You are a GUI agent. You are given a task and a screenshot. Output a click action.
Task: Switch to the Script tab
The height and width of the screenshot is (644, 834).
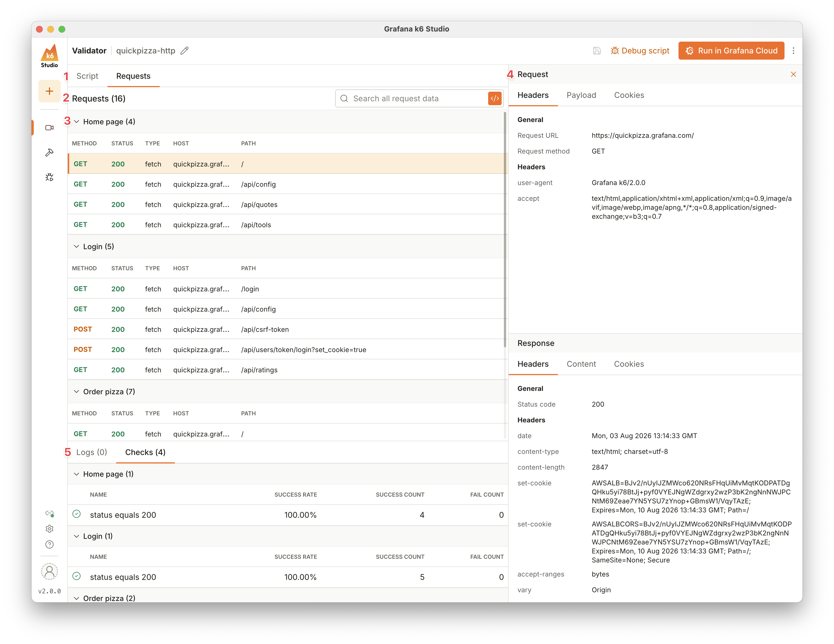point(87,76)
